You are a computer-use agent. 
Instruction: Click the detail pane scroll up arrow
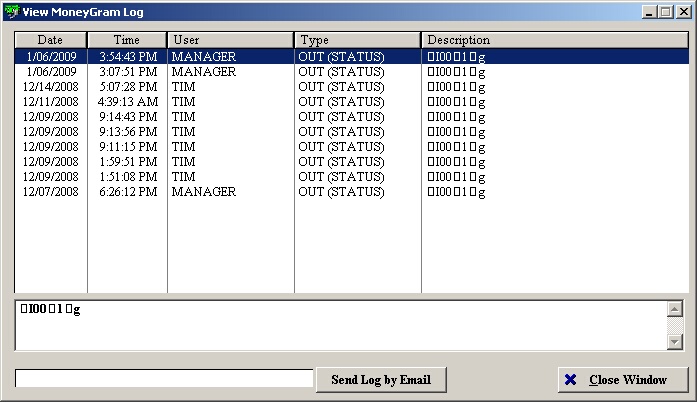[675, 309]
